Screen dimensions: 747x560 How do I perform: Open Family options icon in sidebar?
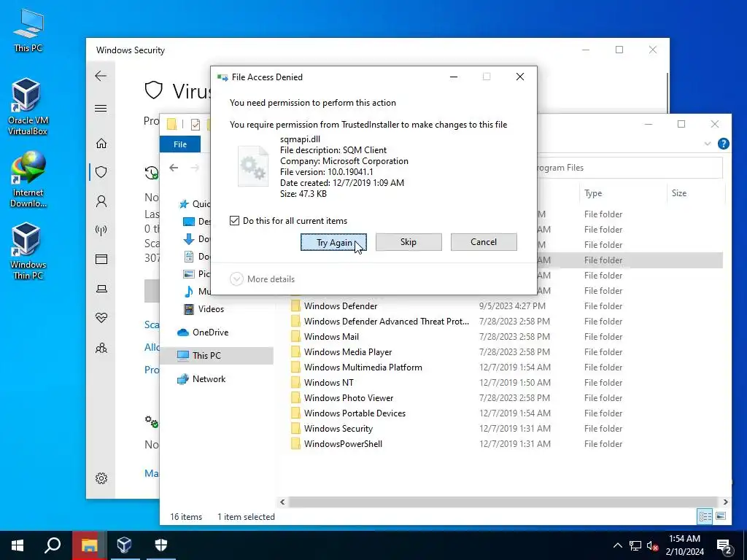pos(101,348)
